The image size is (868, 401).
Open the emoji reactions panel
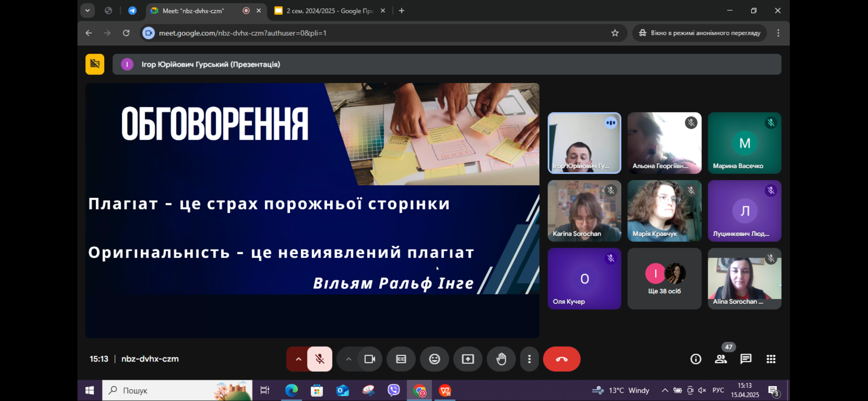tap(434, 359)
